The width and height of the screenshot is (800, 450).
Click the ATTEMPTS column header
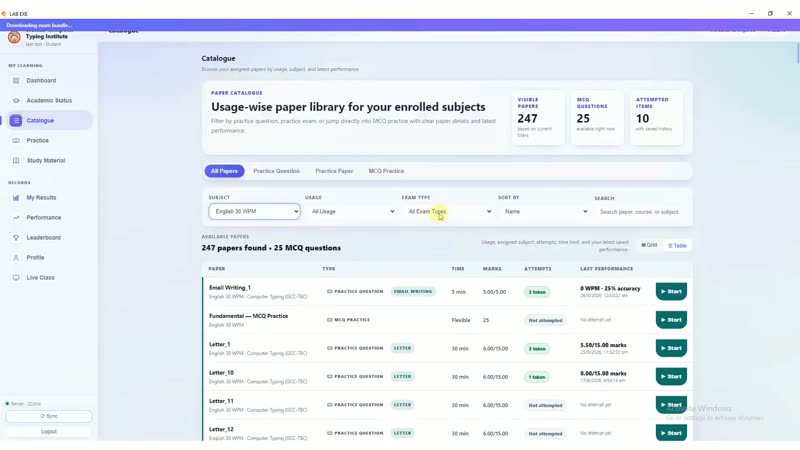point(538,268)
